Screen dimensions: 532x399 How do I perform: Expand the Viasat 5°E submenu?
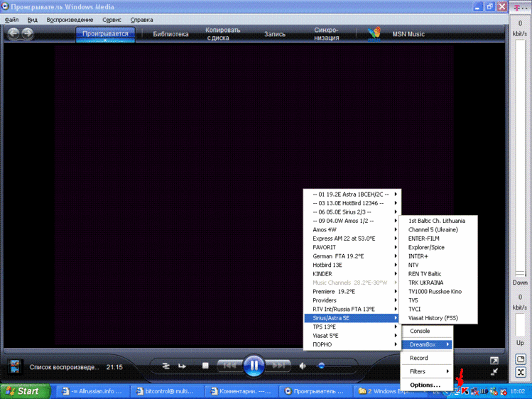pos(352,335)
